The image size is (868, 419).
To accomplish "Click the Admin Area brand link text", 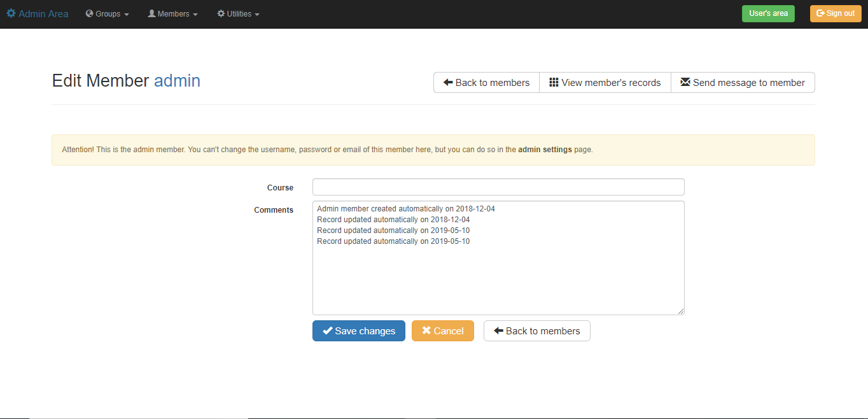I will click(x=43, y=13).
